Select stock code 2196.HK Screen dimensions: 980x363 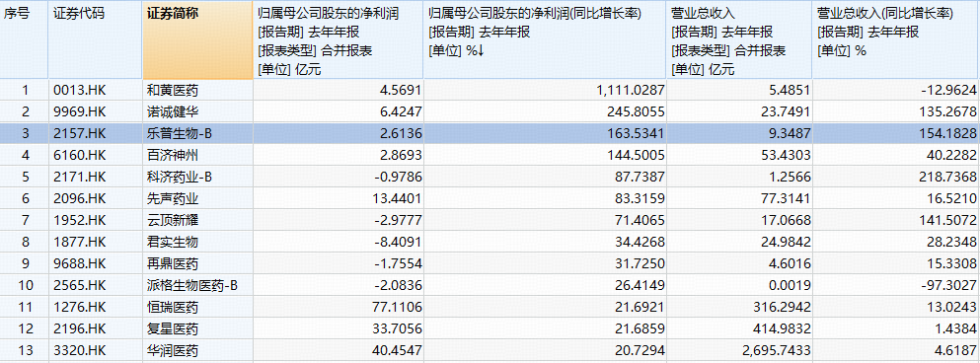[79, 328]
